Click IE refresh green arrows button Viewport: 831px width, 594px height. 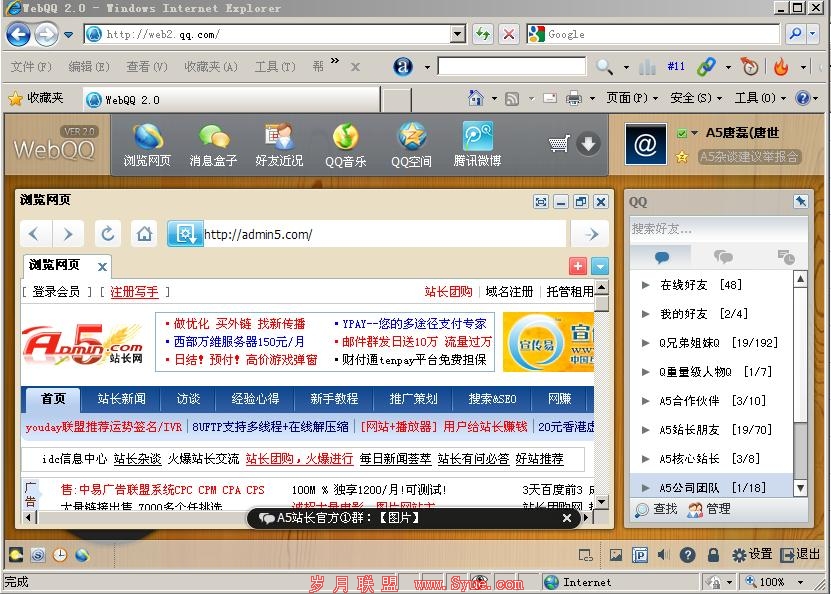click(483, 34)
